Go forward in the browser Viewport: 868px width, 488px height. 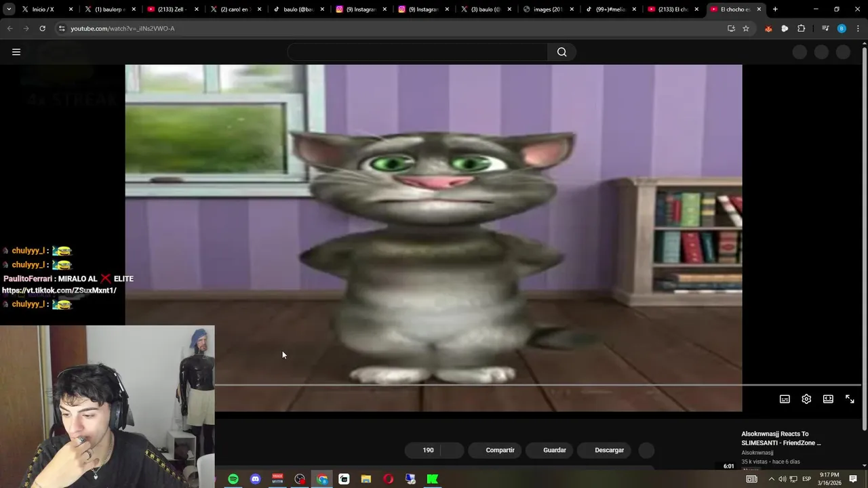click(26, 28)
